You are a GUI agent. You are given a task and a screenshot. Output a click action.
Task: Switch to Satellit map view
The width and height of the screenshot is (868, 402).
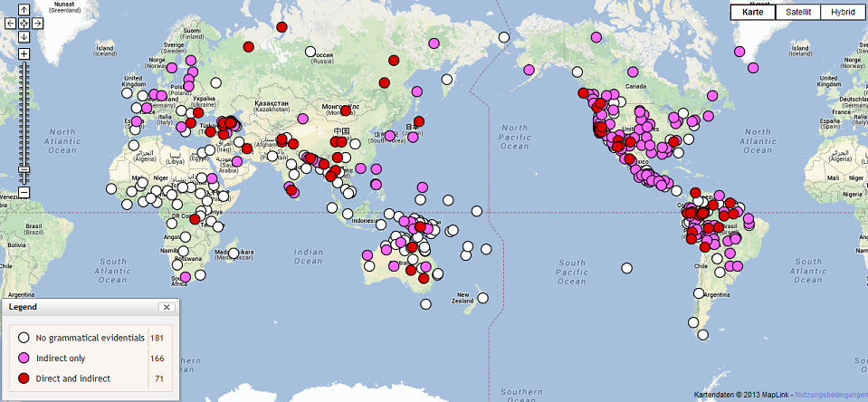point(798,12)
